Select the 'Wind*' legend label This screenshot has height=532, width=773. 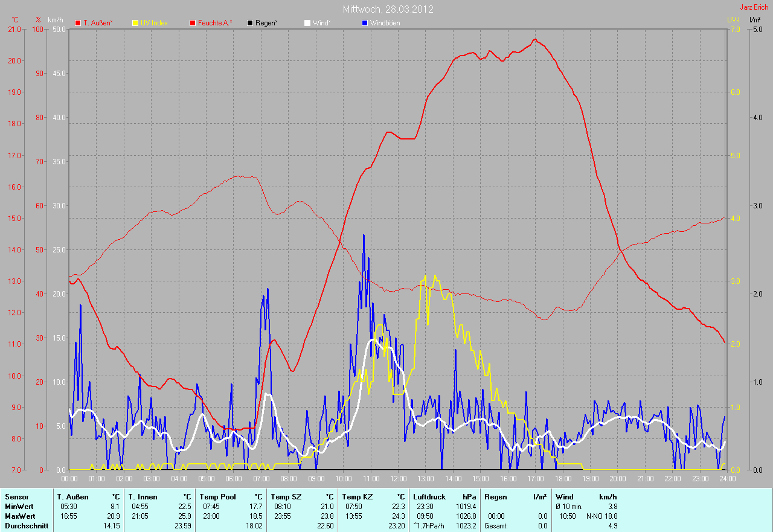pyautogui.click(x=321, y=23)
